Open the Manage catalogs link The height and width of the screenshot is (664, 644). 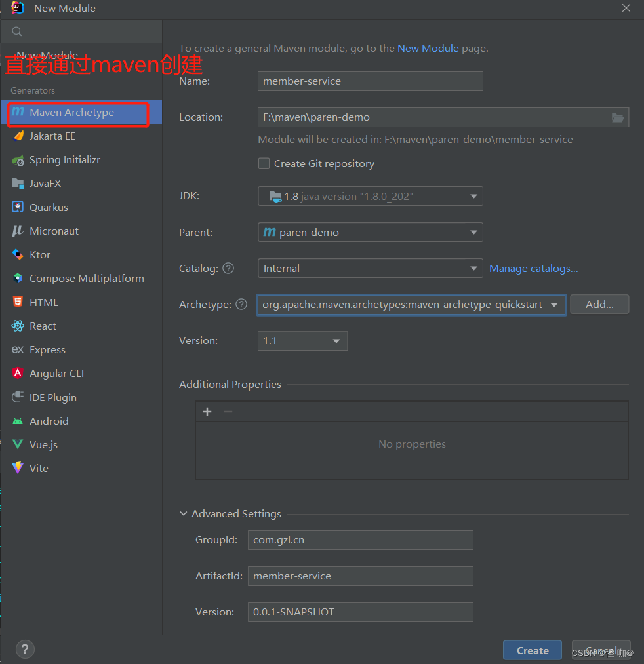(533, 269)
